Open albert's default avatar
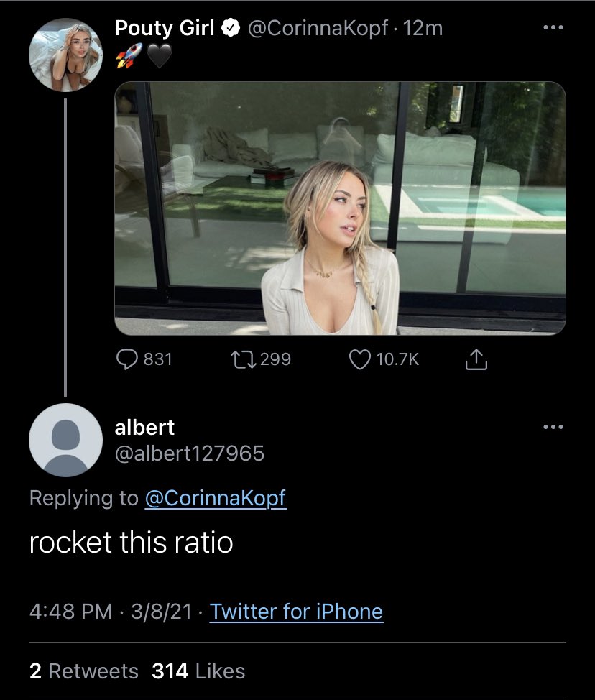Image resolution: width=595 pixels, height=700 pixels. click(x=65, y=440)
